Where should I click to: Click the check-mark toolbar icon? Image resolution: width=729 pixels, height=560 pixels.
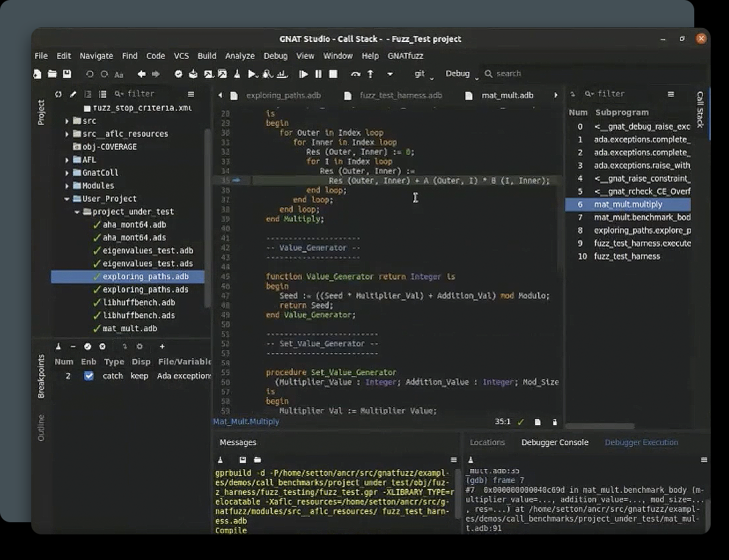pos(179,74)
